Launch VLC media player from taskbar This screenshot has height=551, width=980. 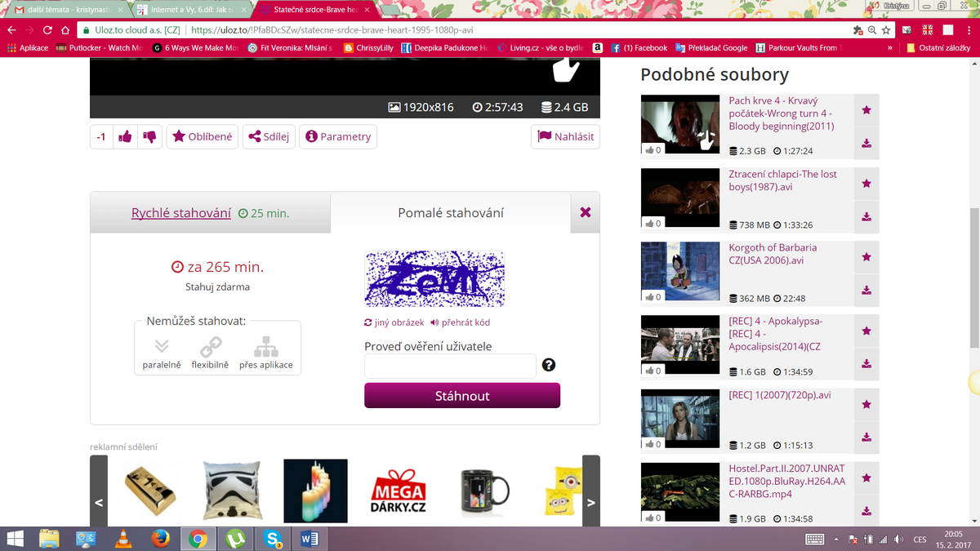(123, 539)
